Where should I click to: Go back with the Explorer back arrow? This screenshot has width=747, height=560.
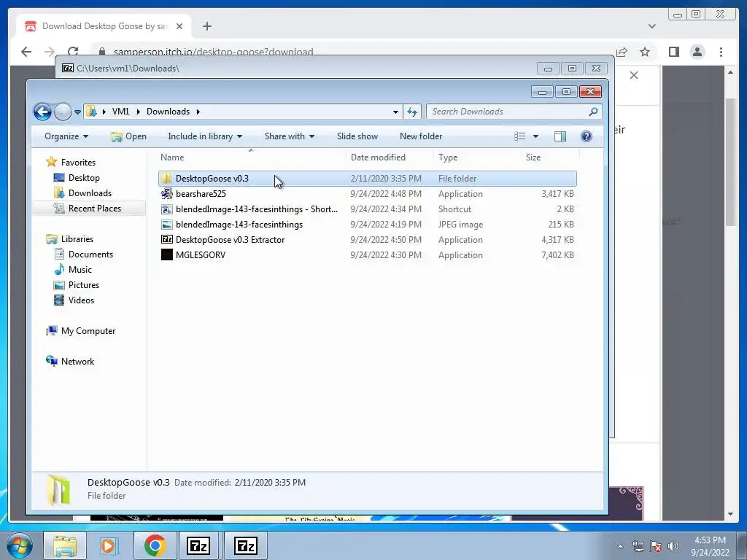42,112
